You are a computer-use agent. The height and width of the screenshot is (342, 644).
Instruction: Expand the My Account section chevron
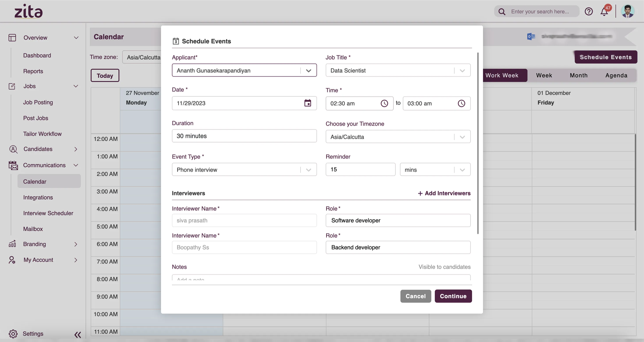click(76, 260)
